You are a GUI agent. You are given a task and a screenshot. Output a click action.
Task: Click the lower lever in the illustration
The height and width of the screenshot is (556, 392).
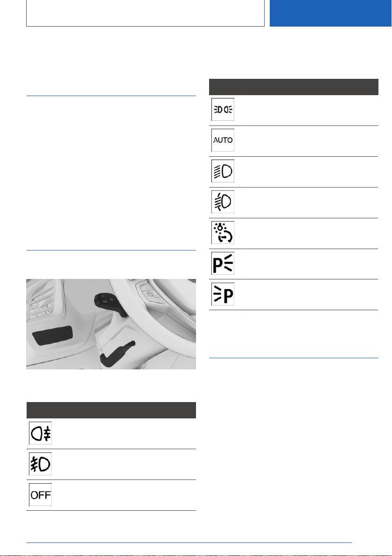pos(117,354)
